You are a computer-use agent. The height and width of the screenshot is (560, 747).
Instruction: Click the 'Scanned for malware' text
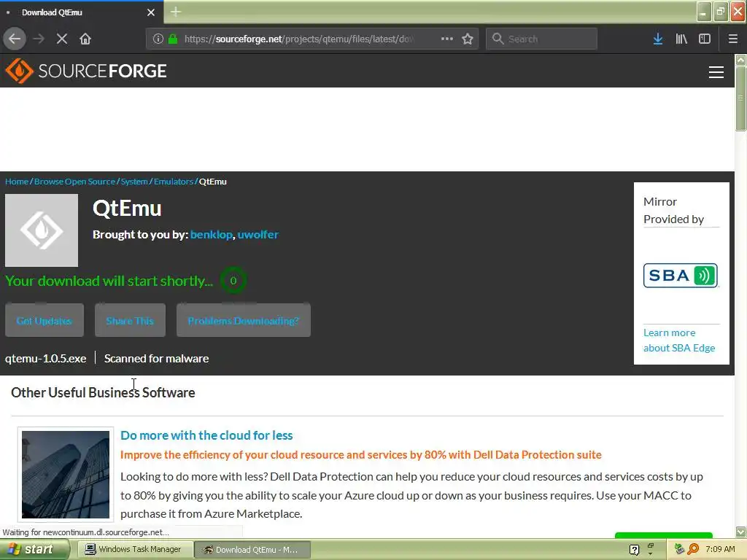pos(156,358)
